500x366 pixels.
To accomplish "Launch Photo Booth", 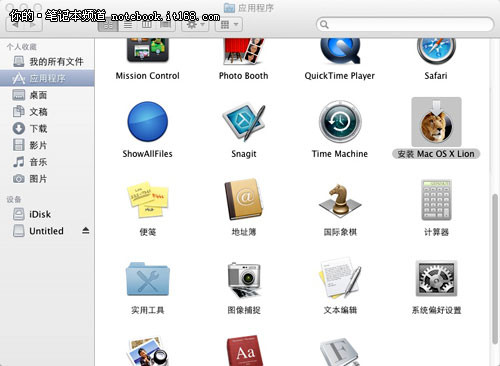I will (x=243, y=51).
